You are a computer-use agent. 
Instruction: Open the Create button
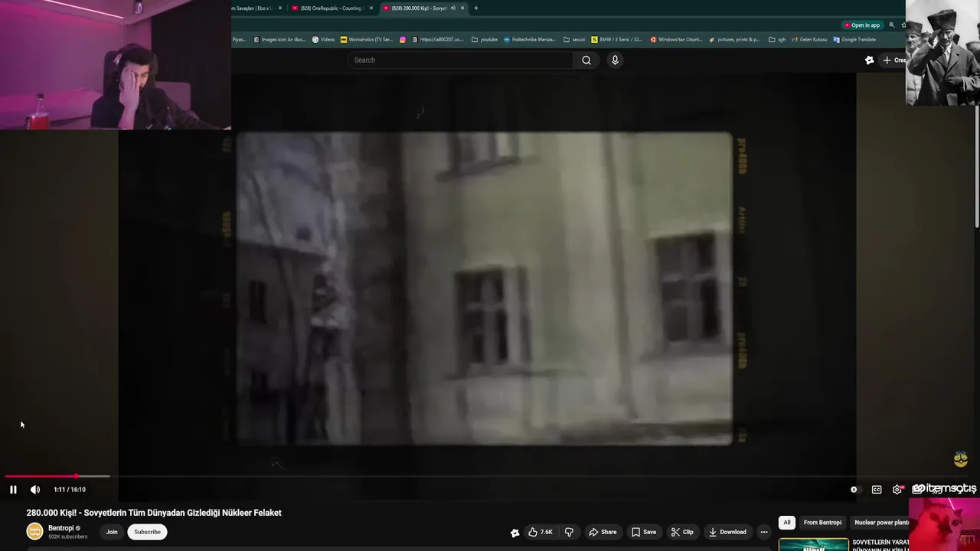coord(893,60)
